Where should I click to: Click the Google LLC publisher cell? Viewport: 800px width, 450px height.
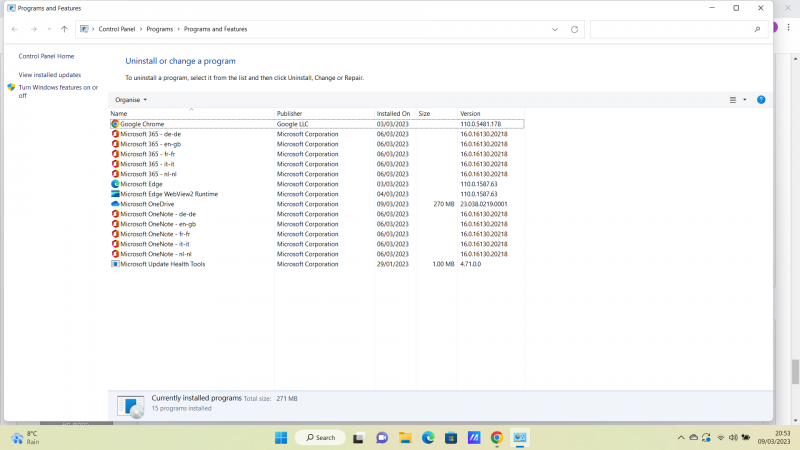tap(292, 124)
